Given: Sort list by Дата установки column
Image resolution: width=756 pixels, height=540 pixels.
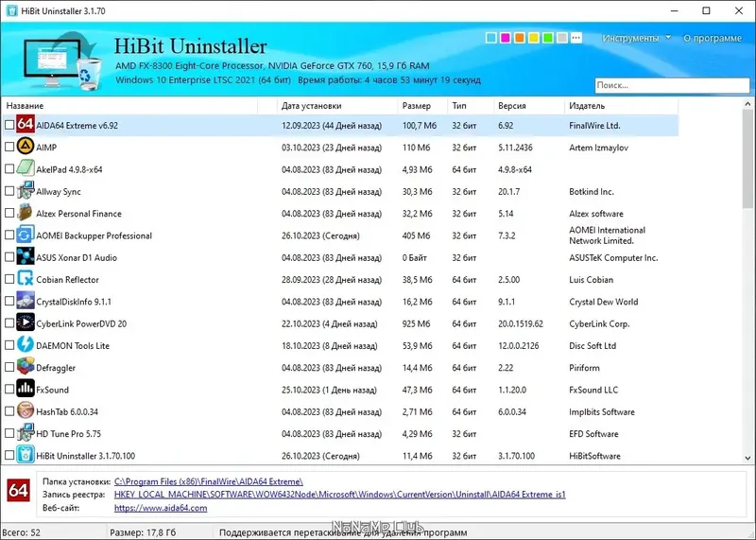Looking at the screenshot, I should (x=337, y=106).
